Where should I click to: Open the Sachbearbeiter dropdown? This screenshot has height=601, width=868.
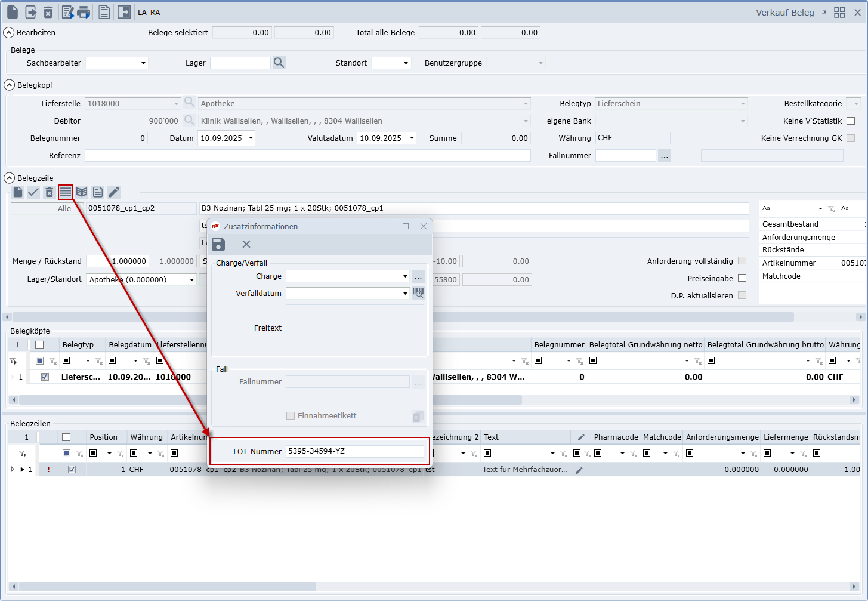[143, 63]
